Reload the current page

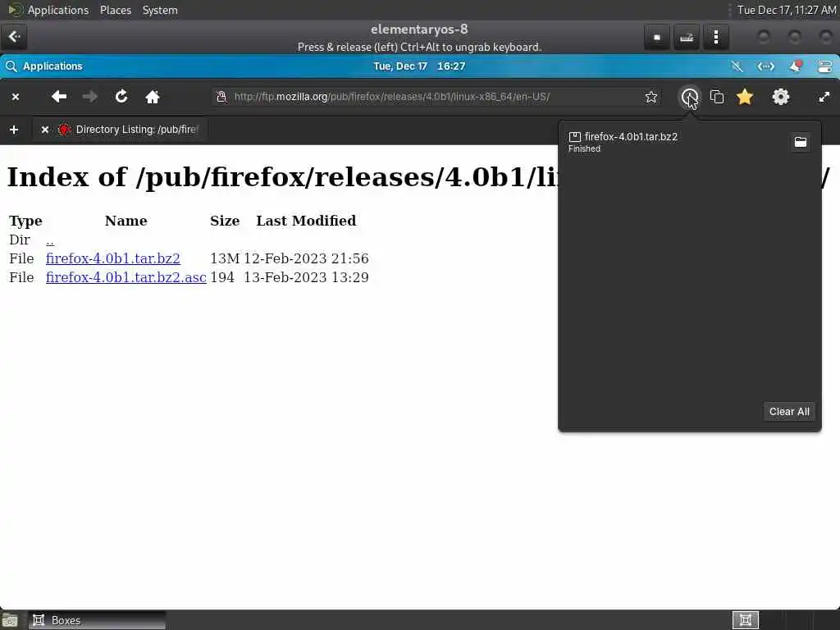click(x=121, y=97)
